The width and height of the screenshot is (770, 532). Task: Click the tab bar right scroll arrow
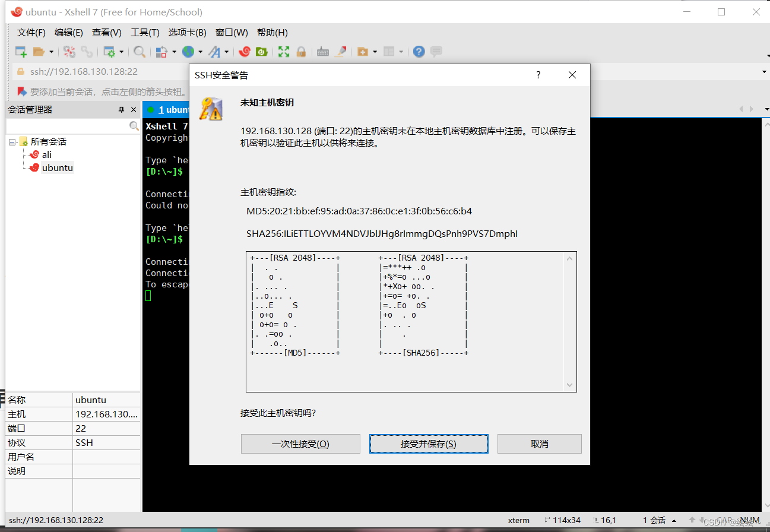point(751,109)
